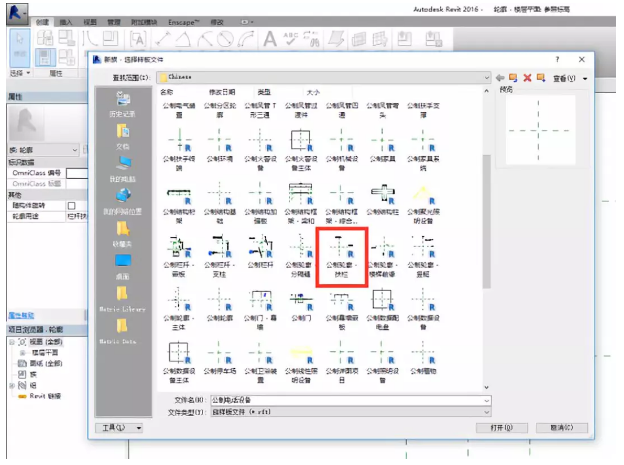The width and height of the screenshot is (624, 465).
Task: Collapse the 视图 (全部) tree node
Action: click(x=12, y=342)
